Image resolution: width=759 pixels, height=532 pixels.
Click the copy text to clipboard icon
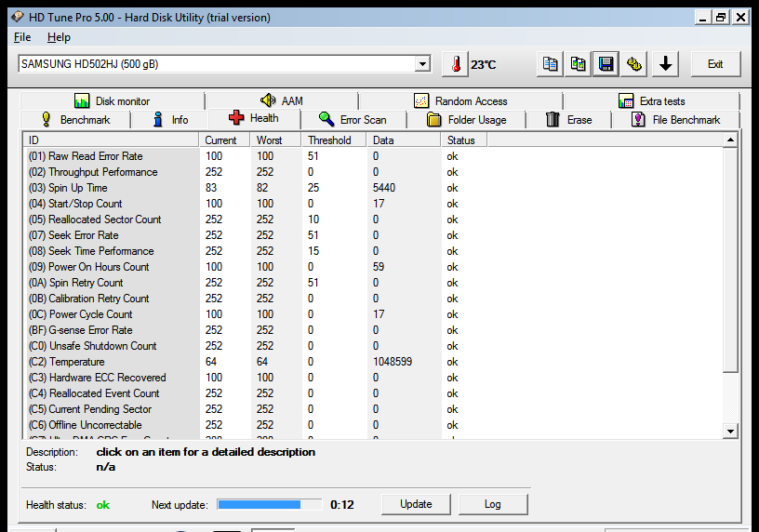[550, 64]
